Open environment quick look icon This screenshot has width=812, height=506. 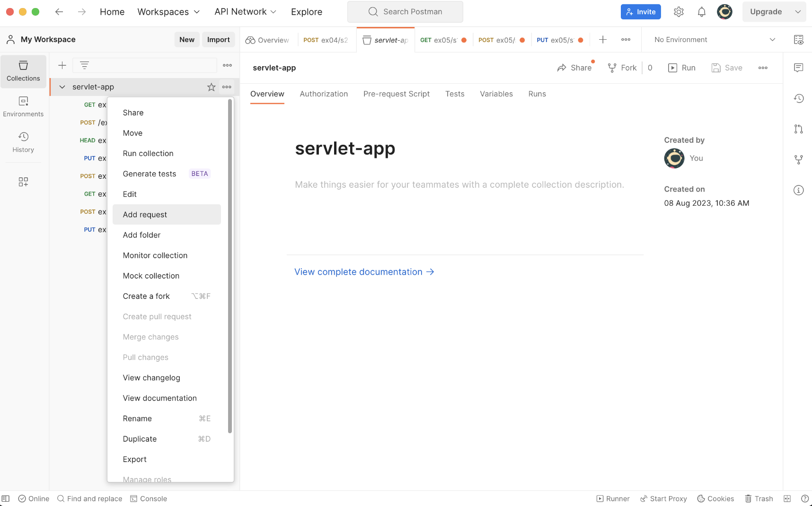[799, 40]
